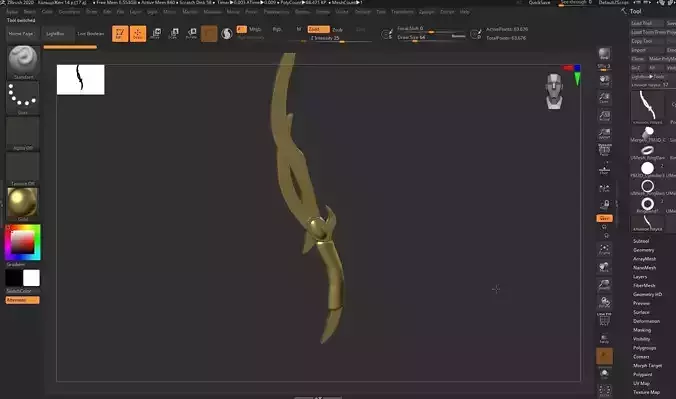Toggle the Alternate button

[x=22, y=300]
